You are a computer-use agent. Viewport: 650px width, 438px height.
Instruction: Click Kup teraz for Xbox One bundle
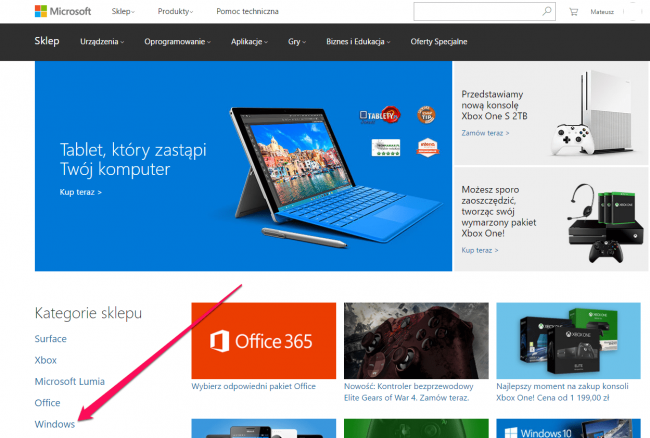[x=480, y=250]
